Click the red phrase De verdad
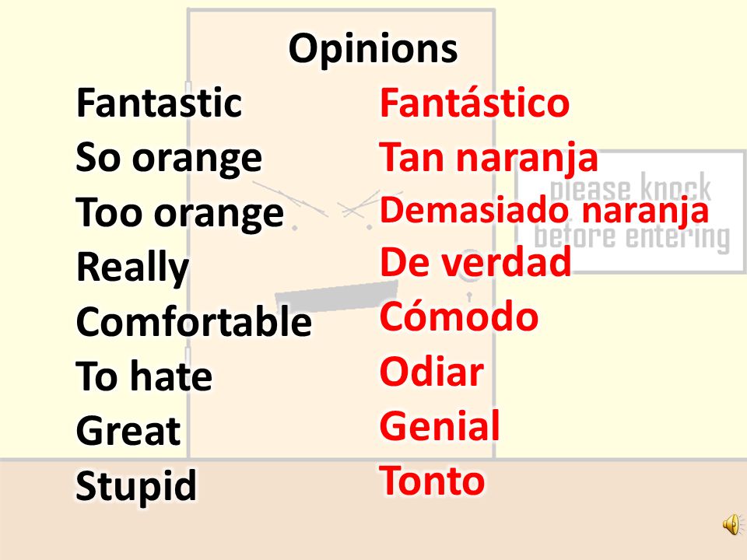The image size is (747, 560). (475, 261)
